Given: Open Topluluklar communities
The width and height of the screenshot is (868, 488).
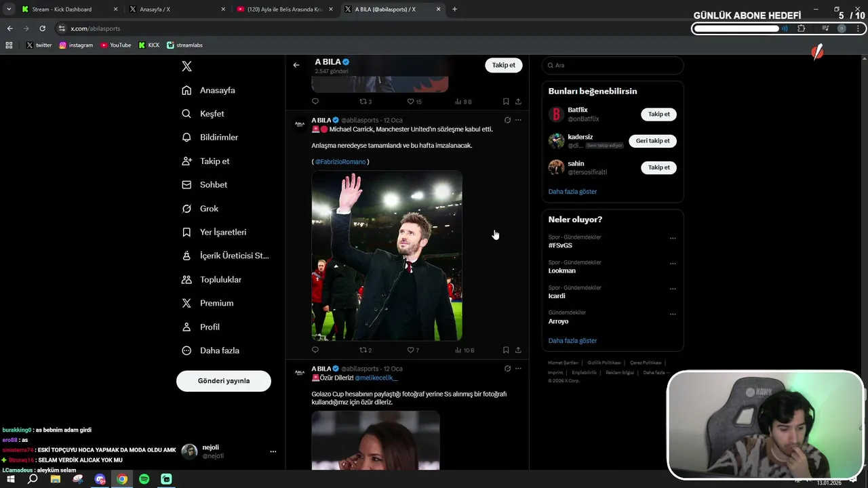Looking at the screenshot, I should (211, 280).
